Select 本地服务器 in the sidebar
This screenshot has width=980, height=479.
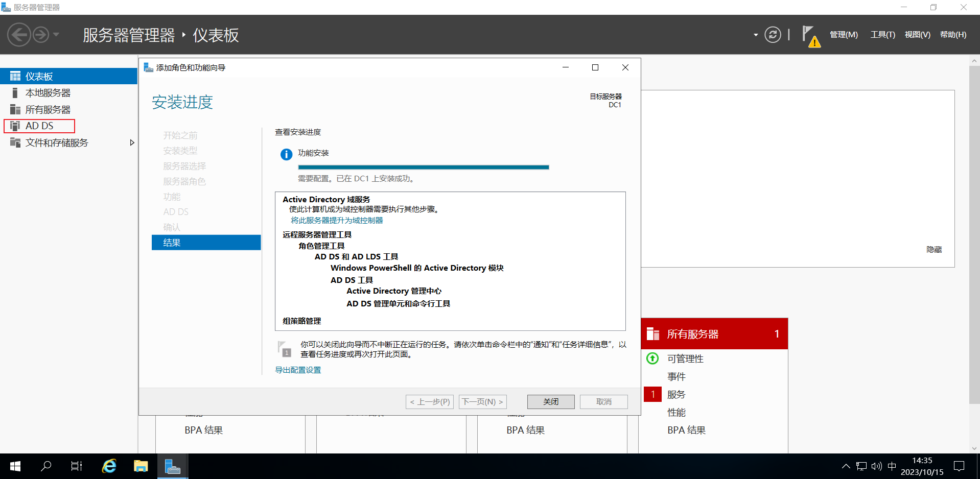point(68,93)
